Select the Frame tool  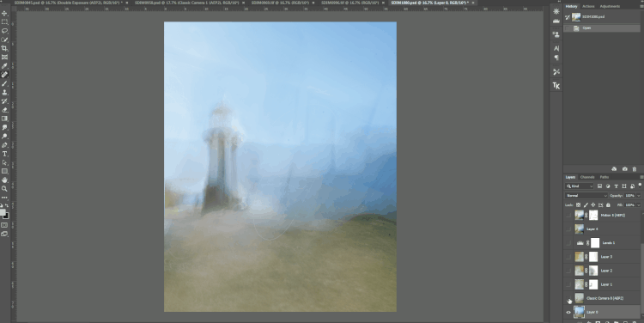(x=4, y=57)
